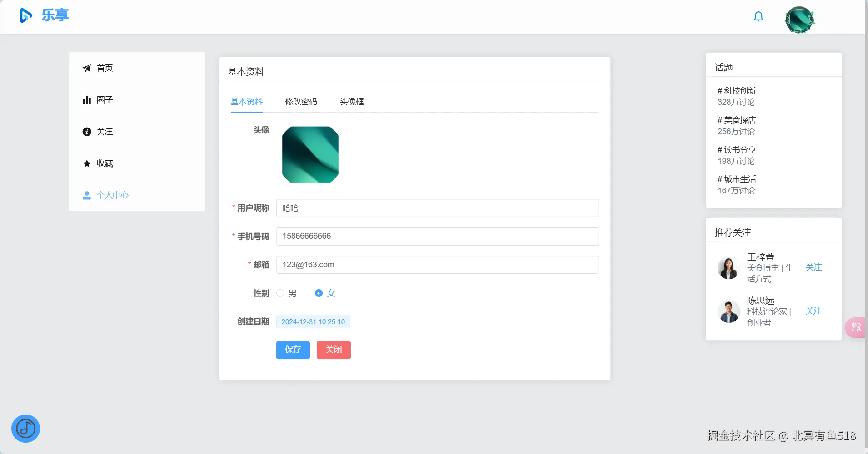Open the user avatar in header

pos(800,20)
